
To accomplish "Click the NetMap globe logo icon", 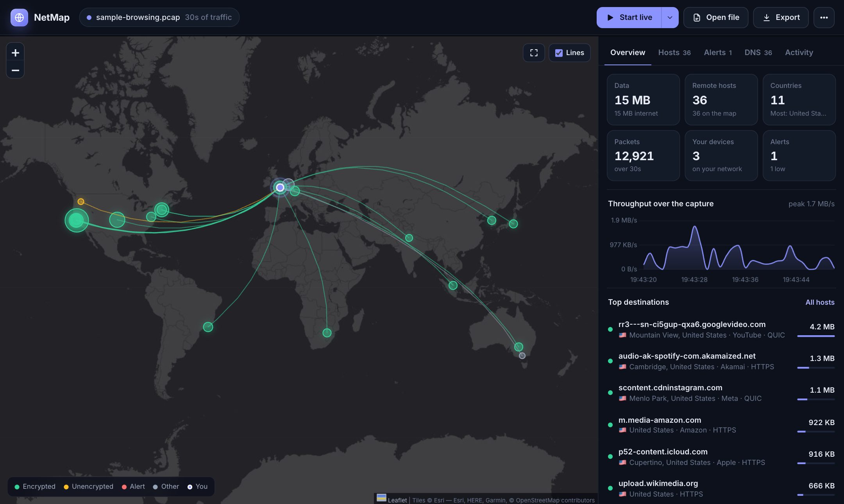I will pos(19,18).
